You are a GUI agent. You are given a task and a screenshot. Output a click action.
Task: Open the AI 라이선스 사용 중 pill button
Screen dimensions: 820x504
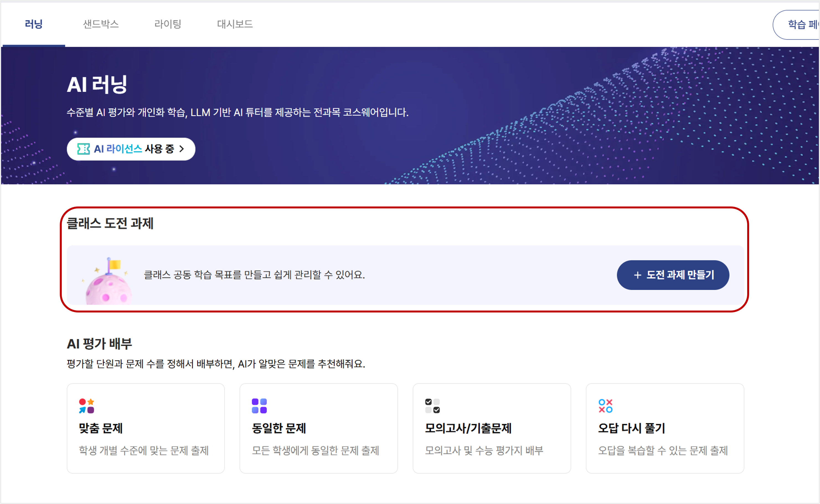(x=131, y=149)
